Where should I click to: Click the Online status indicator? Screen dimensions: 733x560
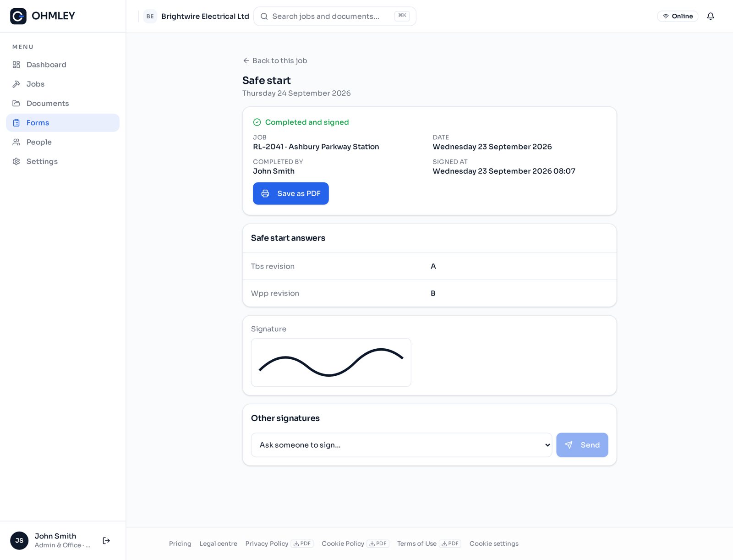click(x=678, y=16)
